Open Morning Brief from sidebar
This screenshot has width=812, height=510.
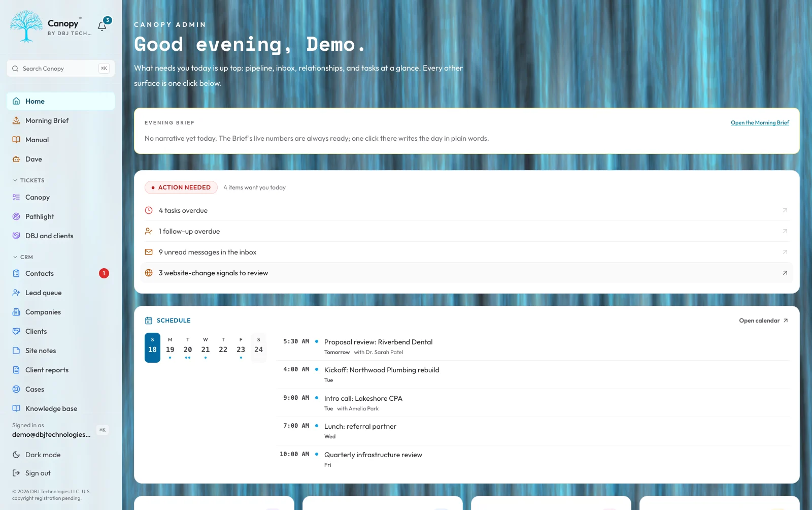click(x=61, y=120)
